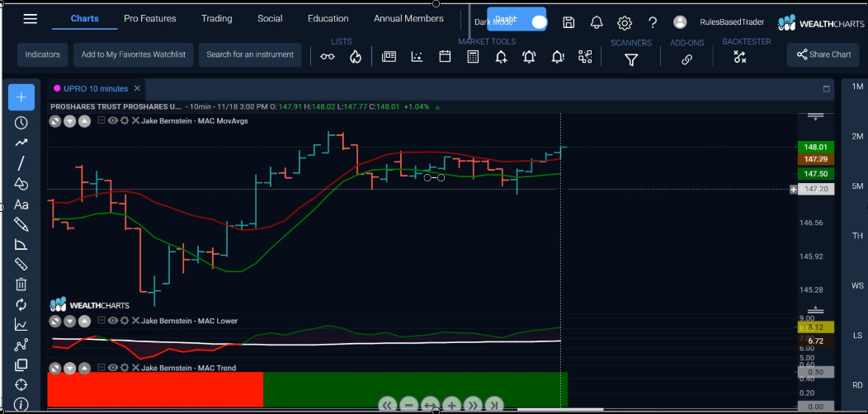The image size is (868, 414).
Task: Move MAC Lower pane up arrow
Action: [84, 321]
